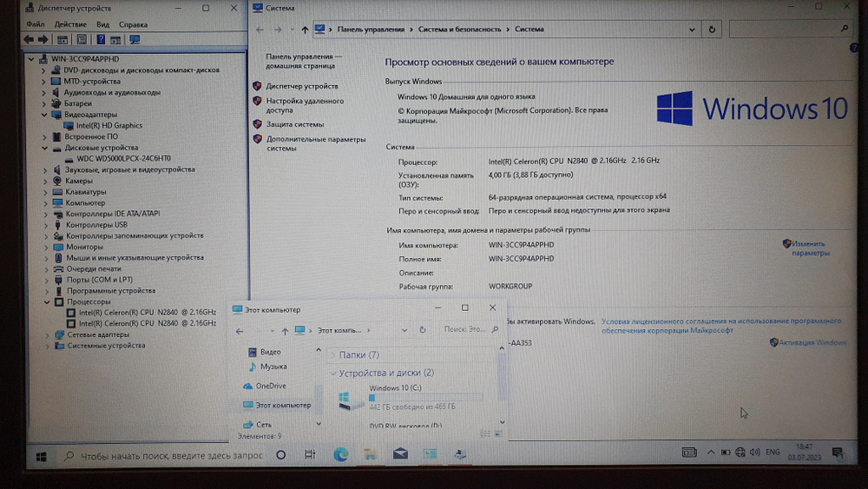Open Вид menu in Device Manager

[103, 24]
